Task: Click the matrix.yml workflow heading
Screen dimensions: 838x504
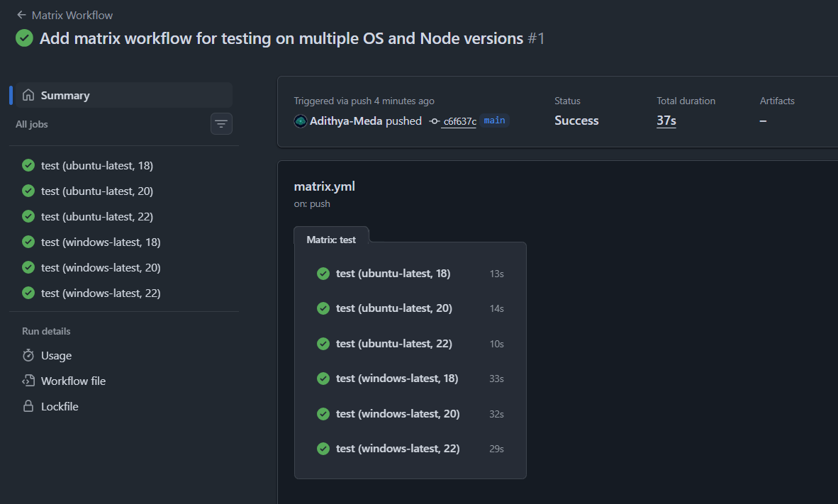Action: click(x=325, y=186)
